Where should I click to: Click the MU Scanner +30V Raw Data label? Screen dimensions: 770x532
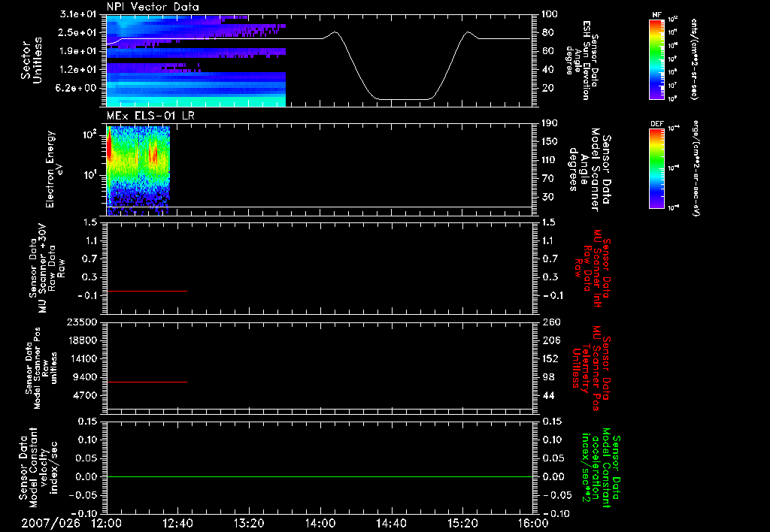click(47, 269)
